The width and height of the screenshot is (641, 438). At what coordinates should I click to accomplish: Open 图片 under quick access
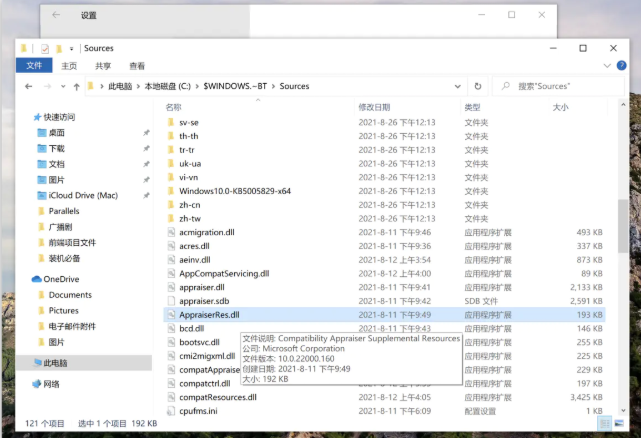pos(56,180)
